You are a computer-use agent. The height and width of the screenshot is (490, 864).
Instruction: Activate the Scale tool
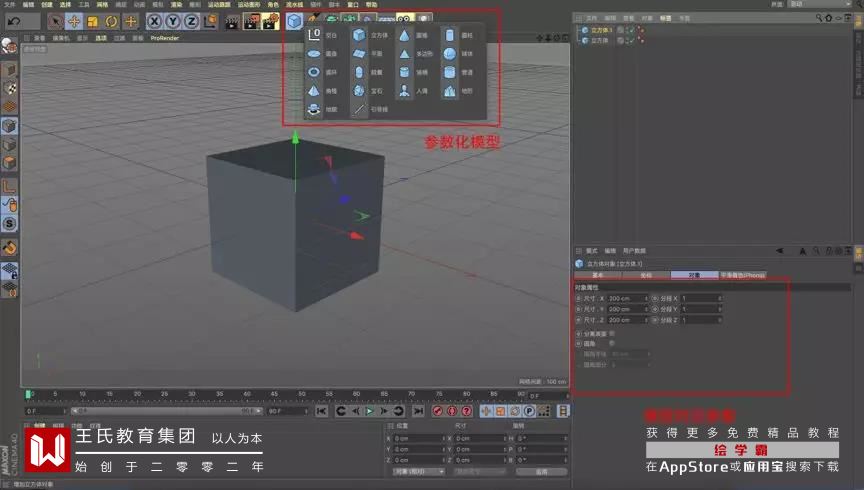[x=93, y=21]
